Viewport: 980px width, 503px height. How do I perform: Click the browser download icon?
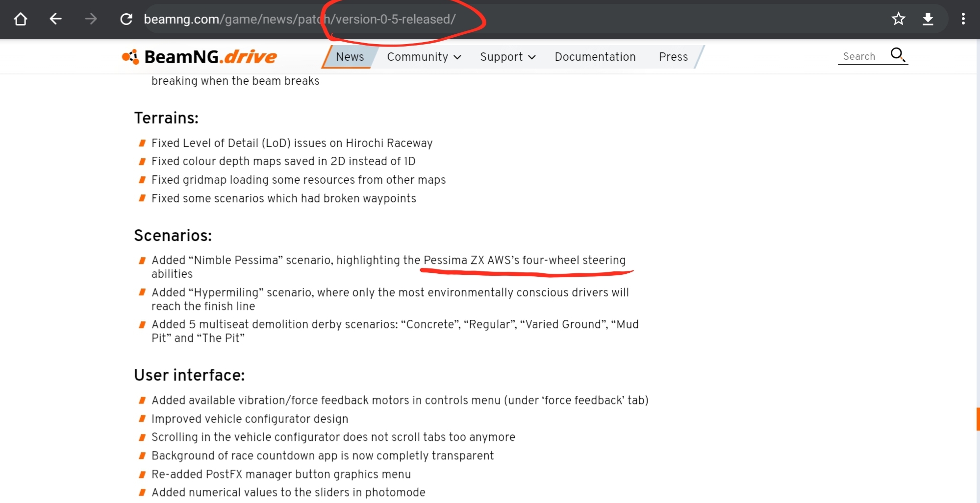928,19
